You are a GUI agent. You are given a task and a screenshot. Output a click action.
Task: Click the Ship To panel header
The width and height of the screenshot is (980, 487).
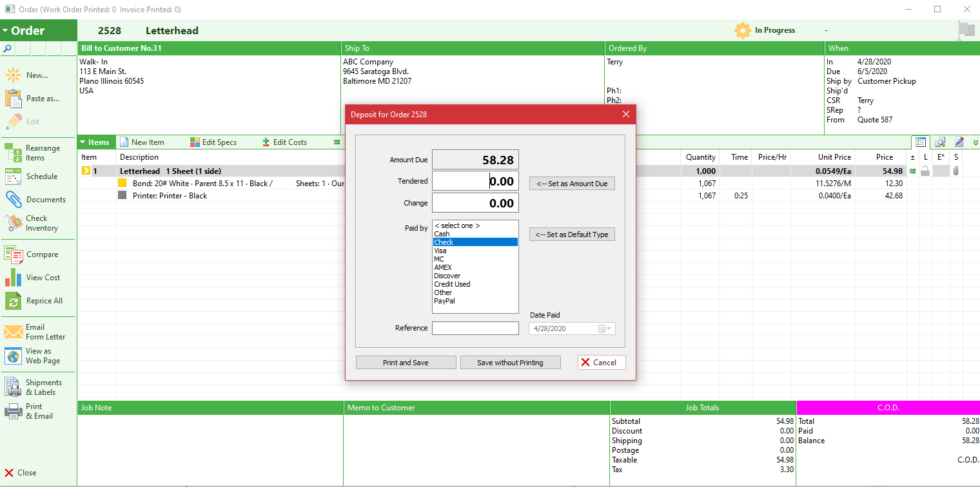tap(473, 48)
